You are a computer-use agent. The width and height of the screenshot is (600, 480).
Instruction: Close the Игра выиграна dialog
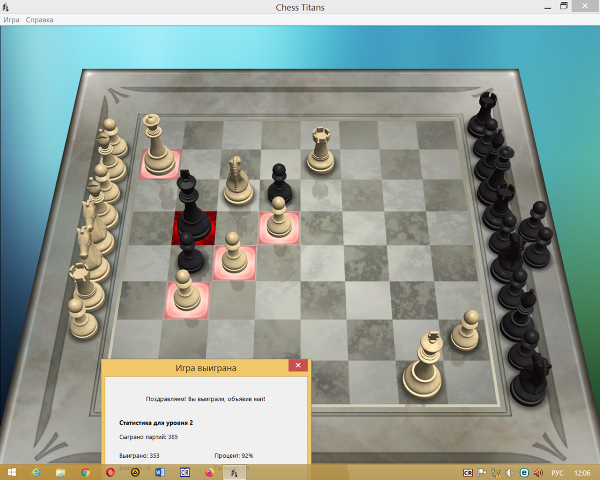298,367
